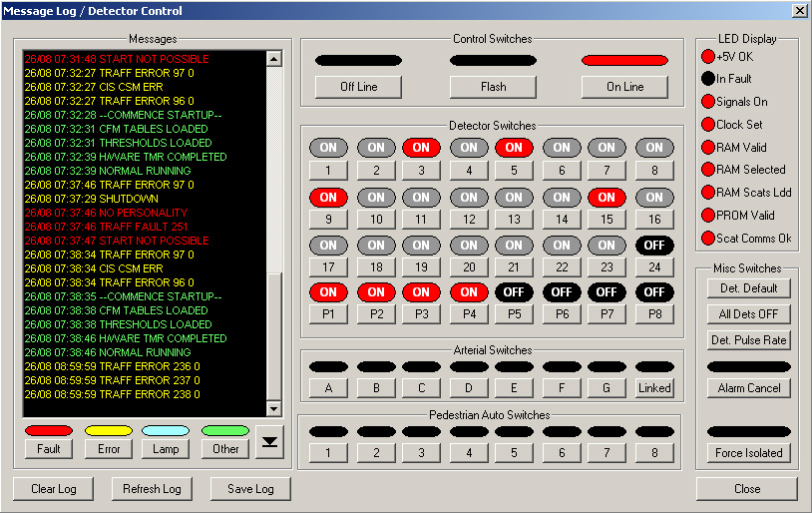Click pedestrian auto switch 8
The height and width of the screenshot is (513, 812).
(x=654, y=453)
